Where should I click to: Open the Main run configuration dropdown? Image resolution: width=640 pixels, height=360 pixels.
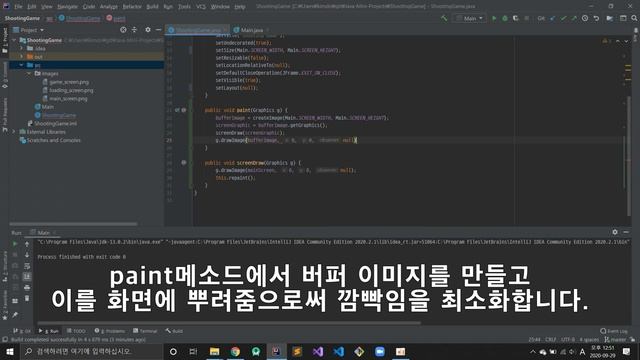coord(470,18)
